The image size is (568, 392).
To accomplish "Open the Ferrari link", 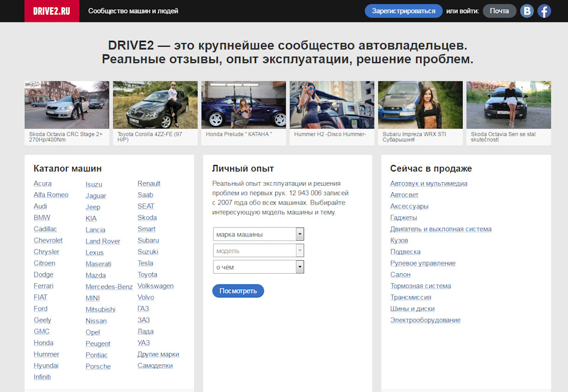I will [x=43, y=286].
